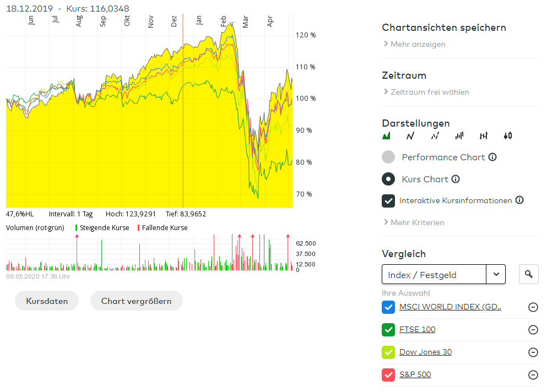This screenshot has width=547, height=392.
Task: Remove MSCI World Index from comparison
Action: click(533, 307)
